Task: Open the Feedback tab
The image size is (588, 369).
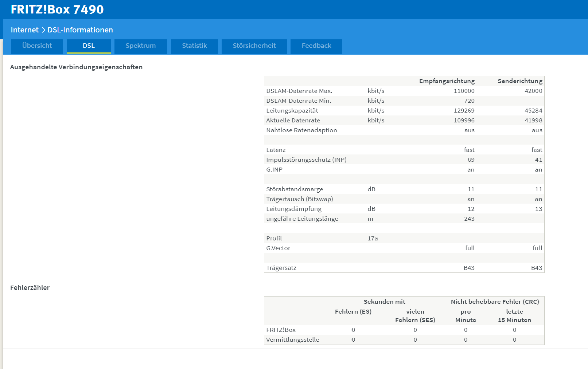Action: (x=316, y=46)
